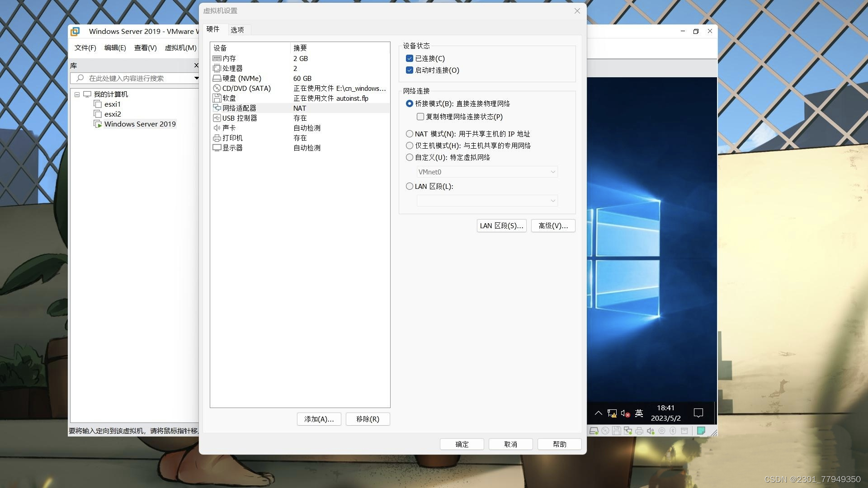Click the floppy status icon in VMware status bar

tap(616, 431)
